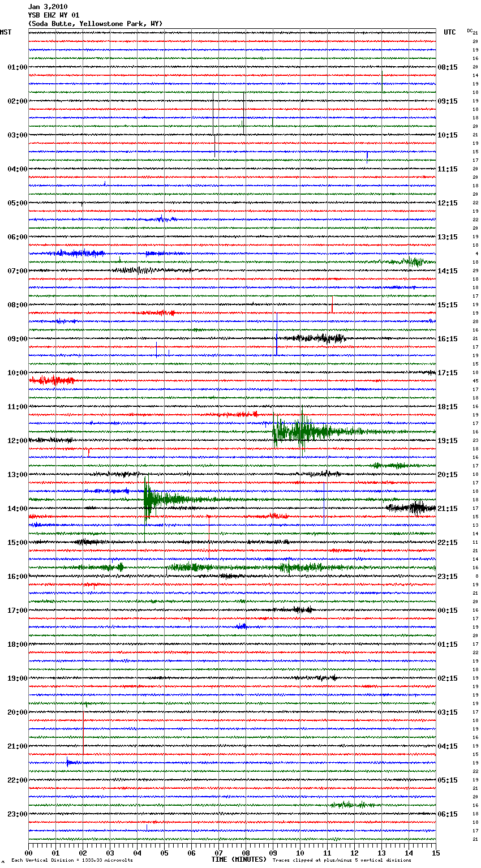Screen dimensions: 481x868
Task: Select the 19:00 MST time label
Action: pos(18,678)
